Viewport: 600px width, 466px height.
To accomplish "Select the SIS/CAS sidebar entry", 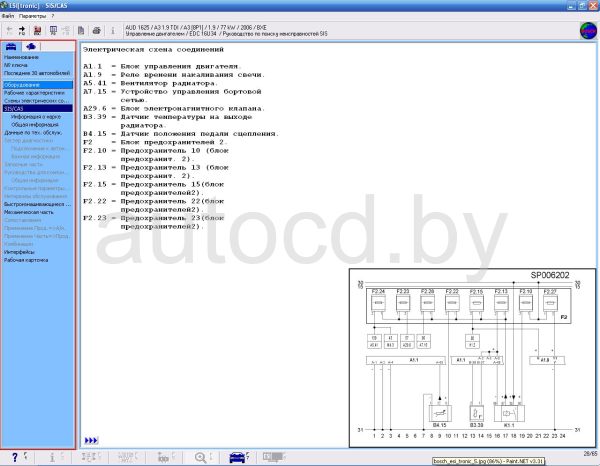I will click(38, 109).
